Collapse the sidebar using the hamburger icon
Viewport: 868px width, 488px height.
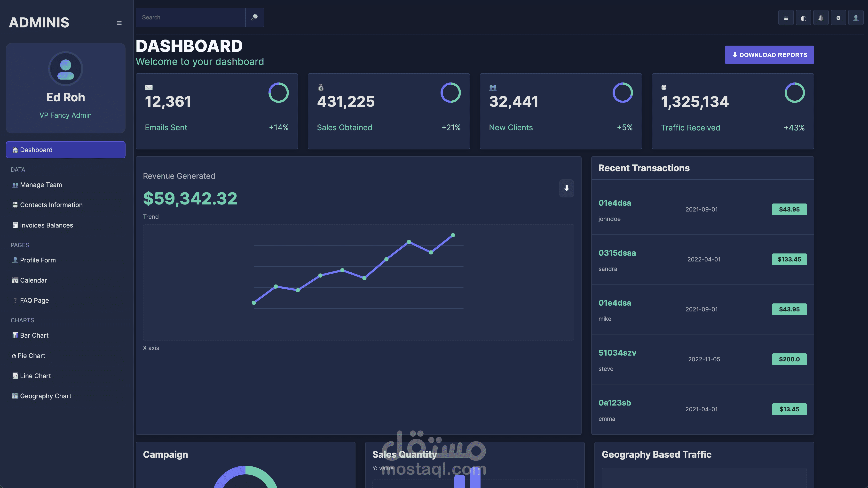pyautogui.click(x=119, y=23)
